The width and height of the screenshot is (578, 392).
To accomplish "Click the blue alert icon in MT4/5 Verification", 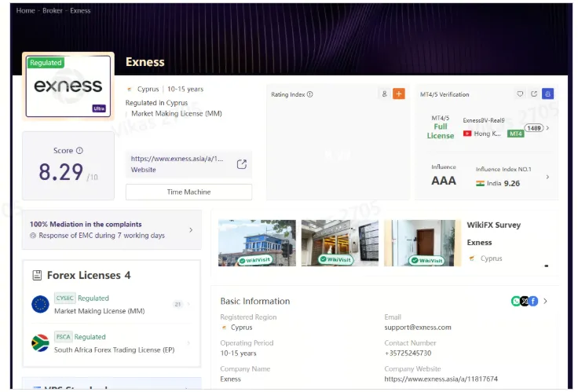I will [548, 93].
